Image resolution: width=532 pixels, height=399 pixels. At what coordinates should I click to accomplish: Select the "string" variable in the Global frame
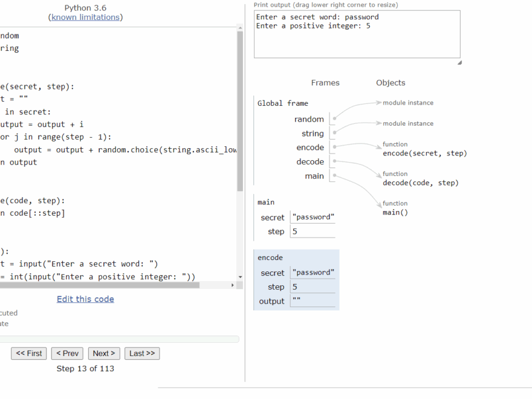pos(314,134)
